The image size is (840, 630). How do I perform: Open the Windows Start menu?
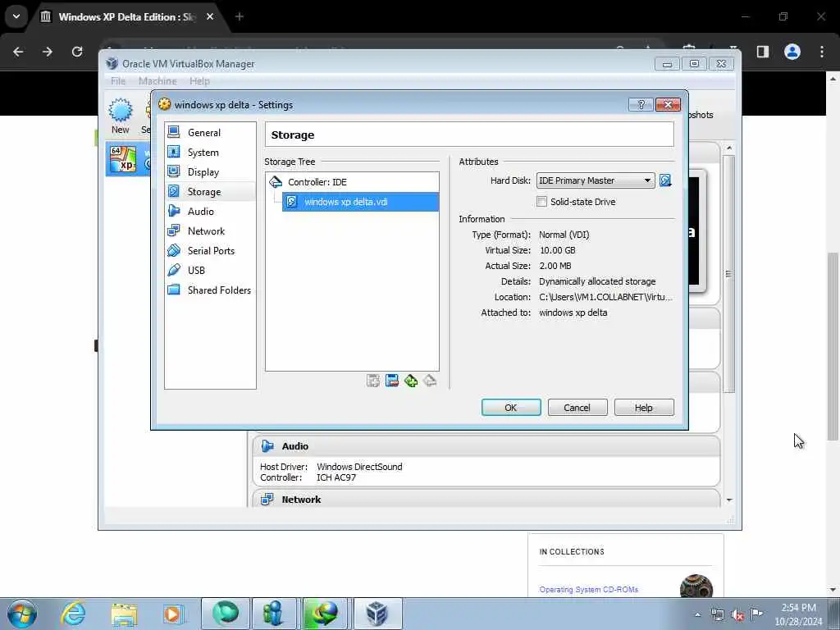click(22, 614)
